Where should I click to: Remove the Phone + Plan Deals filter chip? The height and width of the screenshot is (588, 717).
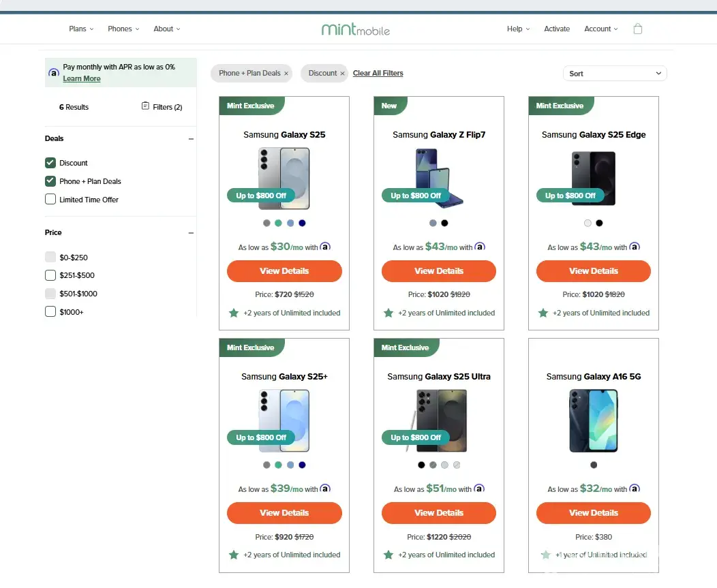point(286,74)
